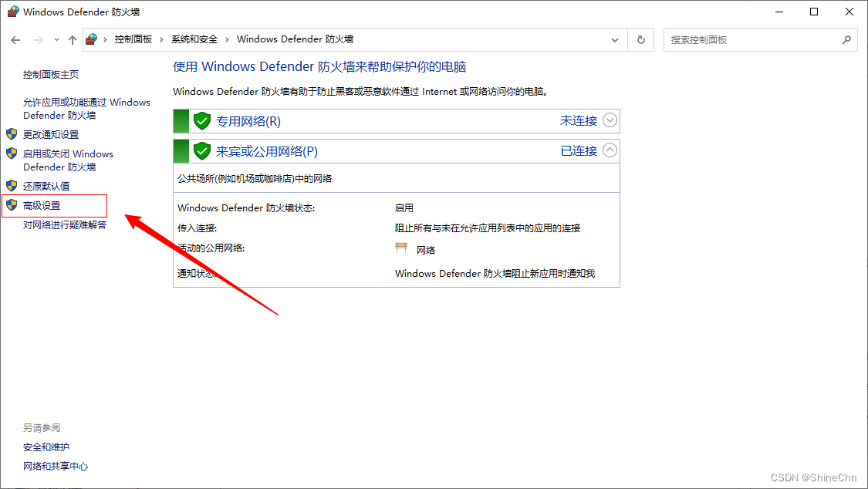Expand the 专用网络 section chevron
The image size is (868, 489).
pos(610,120)
